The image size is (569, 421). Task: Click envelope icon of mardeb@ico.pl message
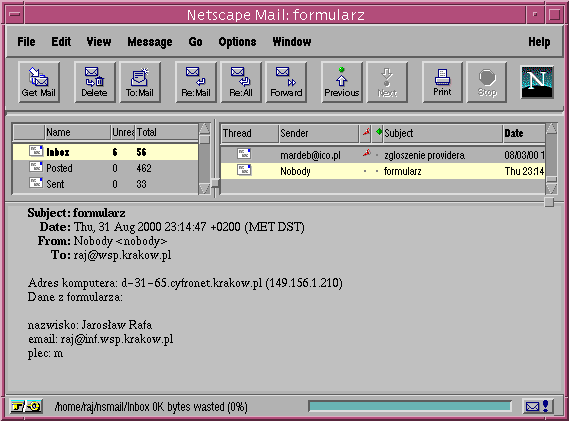(x=244, y=154)
